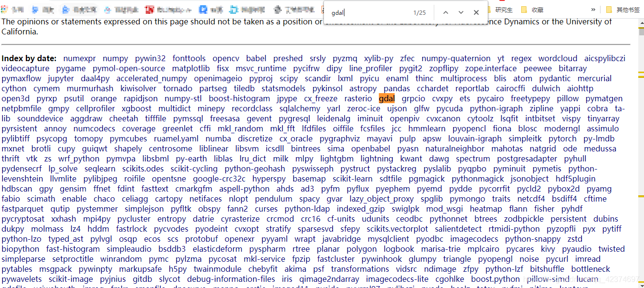Open the rasterio link
This screenshot has width=644, height=288.
click(x=358, y=98)
